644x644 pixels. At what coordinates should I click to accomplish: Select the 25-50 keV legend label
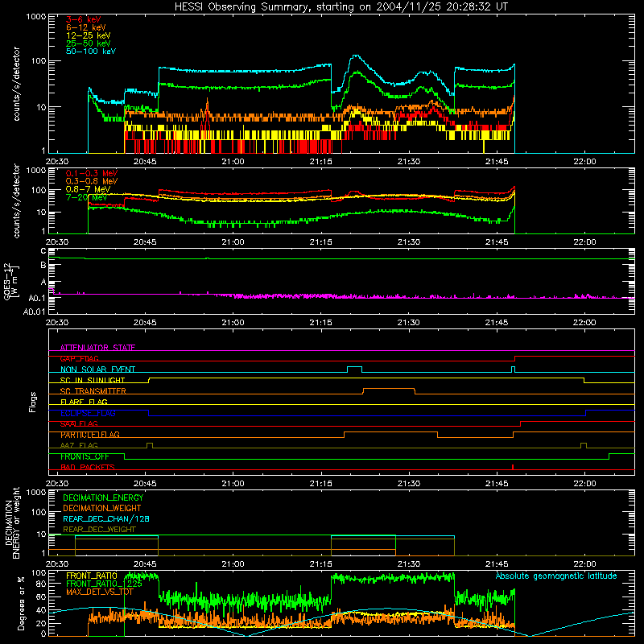(x=88, y=43)
